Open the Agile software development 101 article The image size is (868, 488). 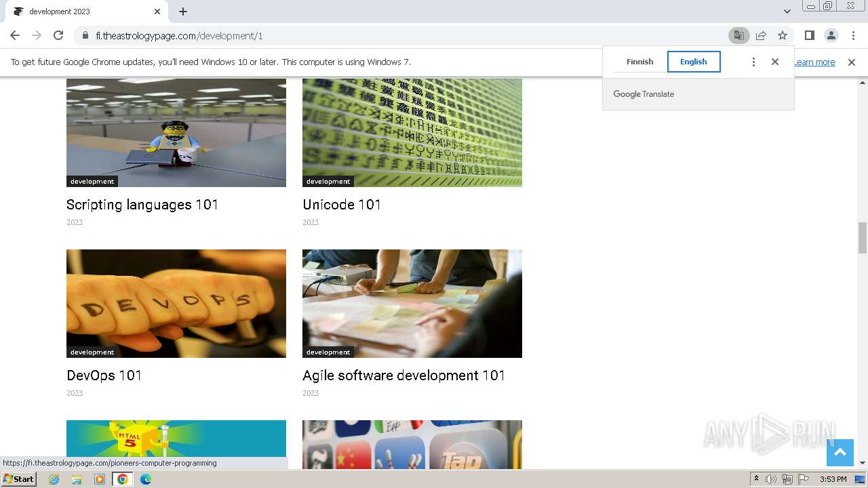pos(404,375)
